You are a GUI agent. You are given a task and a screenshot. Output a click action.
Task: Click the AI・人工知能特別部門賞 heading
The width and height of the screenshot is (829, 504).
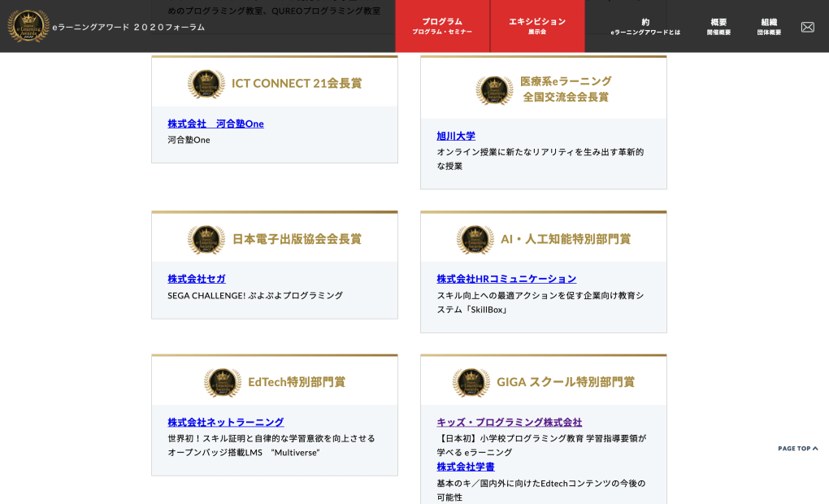pos(566,239)
